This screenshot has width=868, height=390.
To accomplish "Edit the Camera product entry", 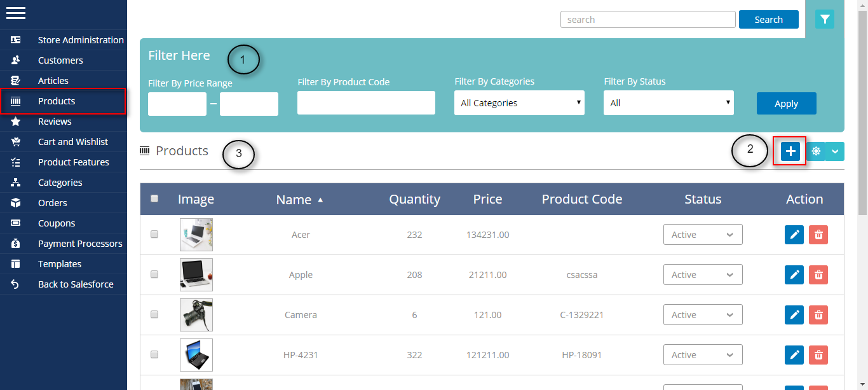I will pos(794,315).
